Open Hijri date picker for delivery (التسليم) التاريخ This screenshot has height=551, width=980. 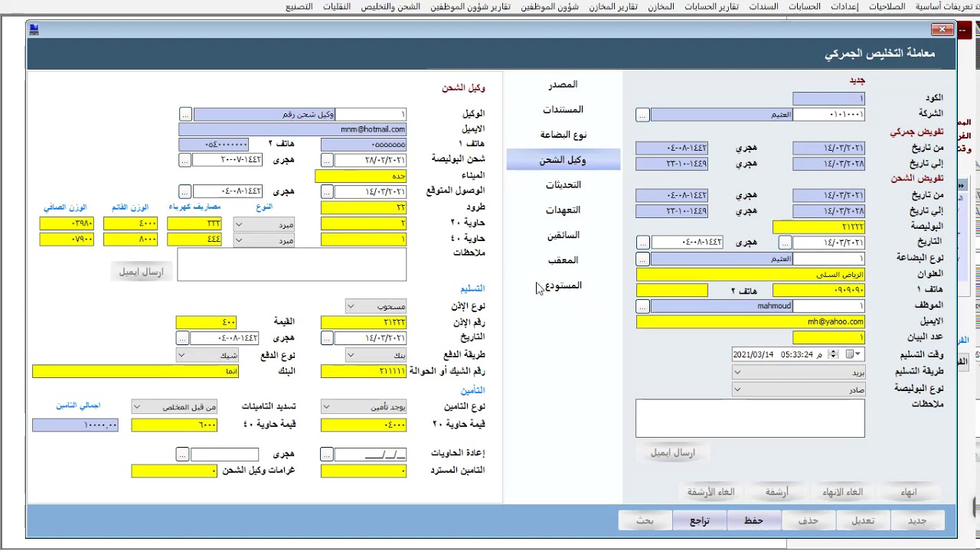pos(182,338)
